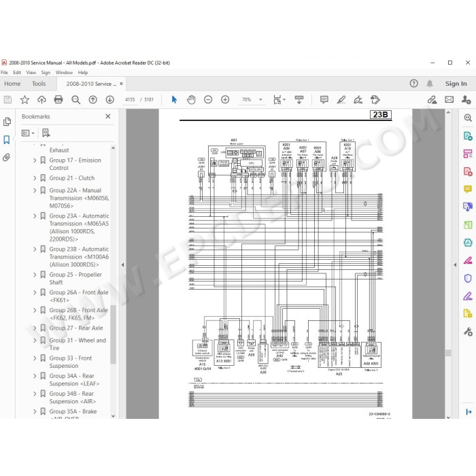Image resolution: width=476 pixels, height=476 pixels.
Task: Open Attachments paperclip panel
Action: tap(7, 157)
